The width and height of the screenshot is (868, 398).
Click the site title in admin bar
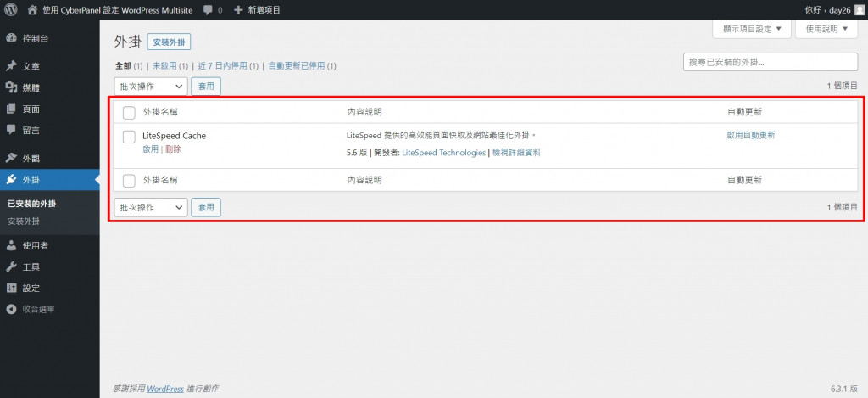click(x=117, y=10)
